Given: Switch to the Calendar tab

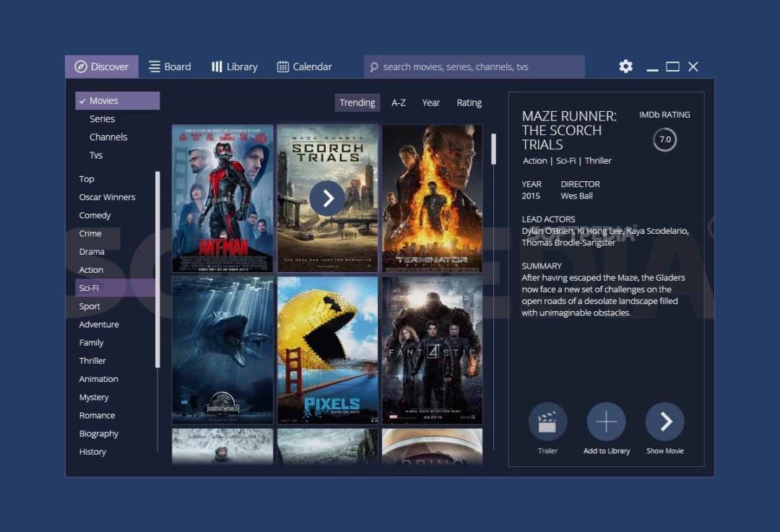Looking at the screenshot, I should pos(304,66).
